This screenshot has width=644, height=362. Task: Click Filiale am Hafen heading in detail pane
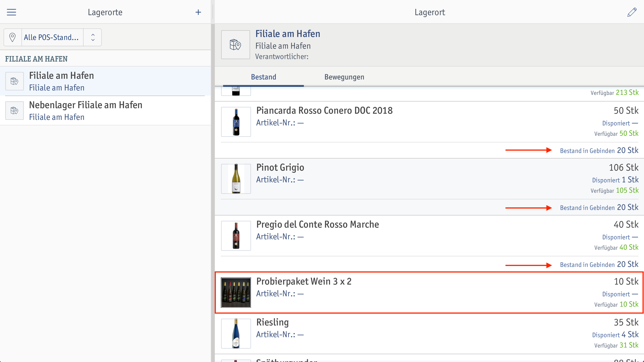point(288,34)
